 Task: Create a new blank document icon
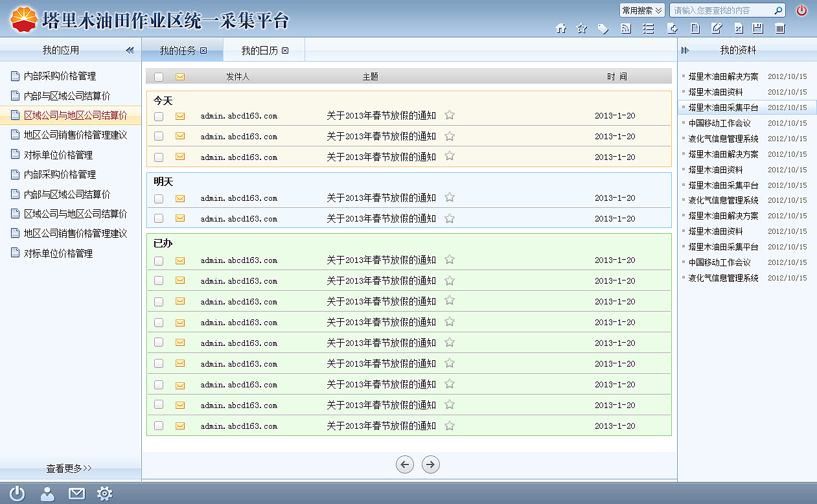(x=695, y=29)
